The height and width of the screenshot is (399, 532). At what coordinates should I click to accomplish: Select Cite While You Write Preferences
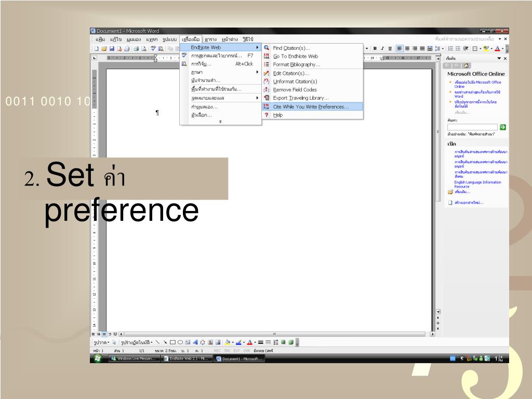coord(312,107)
